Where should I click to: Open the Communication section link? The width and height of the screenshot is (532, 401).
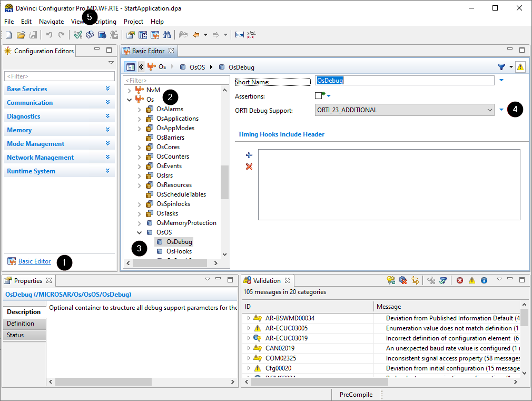(30, 103)
